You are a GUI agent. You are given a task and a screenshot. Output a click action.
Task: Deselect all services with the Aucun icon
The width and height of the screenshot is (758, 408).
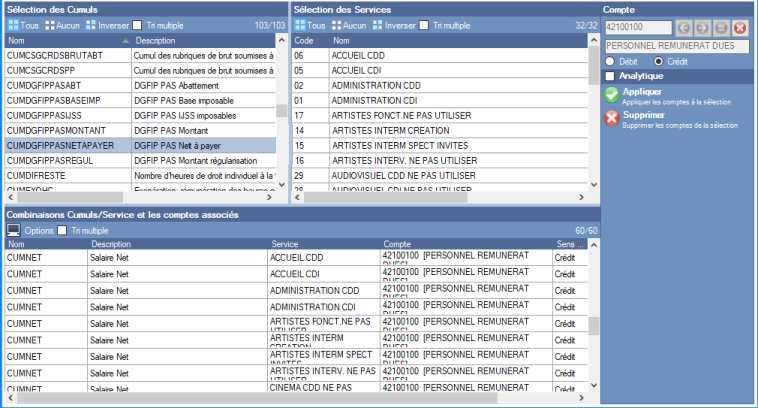pos(348,25)
